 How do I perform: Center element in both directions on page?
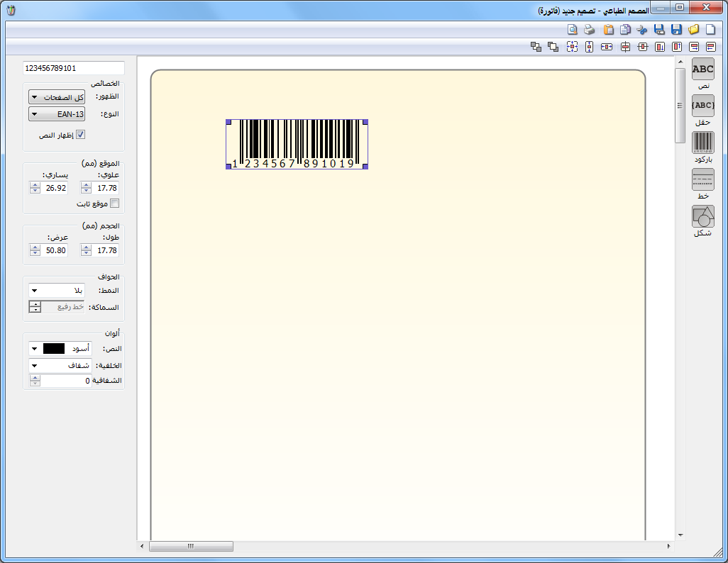pyautogui.click(x=572, y=46)
